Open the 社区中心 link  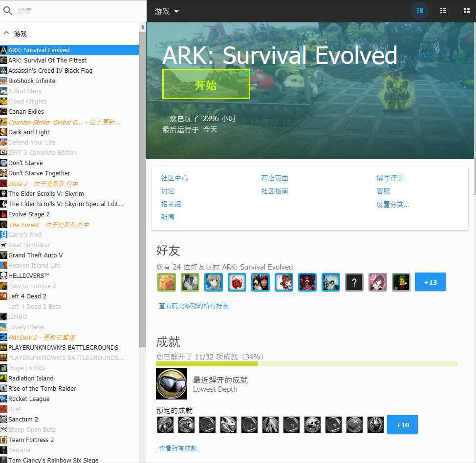coord(174,178)
